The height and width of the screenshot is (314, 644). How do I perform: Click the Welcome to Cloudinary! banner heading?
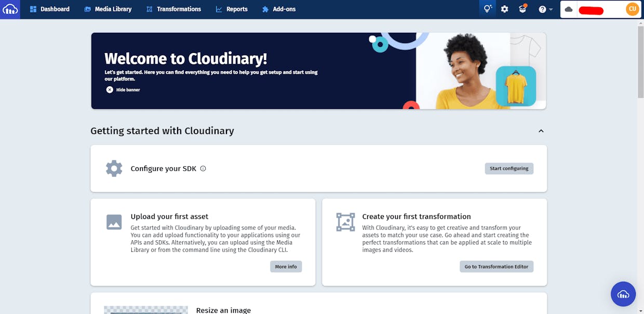pos(186,59)
